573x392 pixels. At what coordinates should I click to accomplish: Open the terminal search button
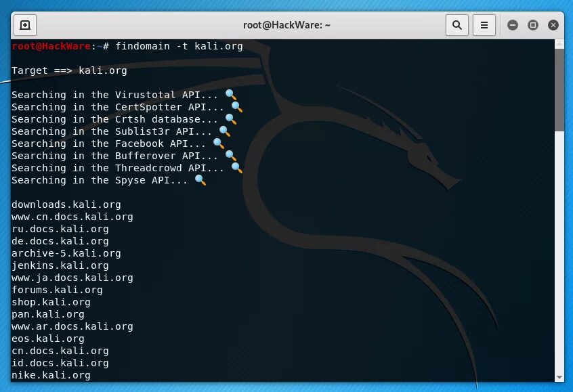[457, 25]
